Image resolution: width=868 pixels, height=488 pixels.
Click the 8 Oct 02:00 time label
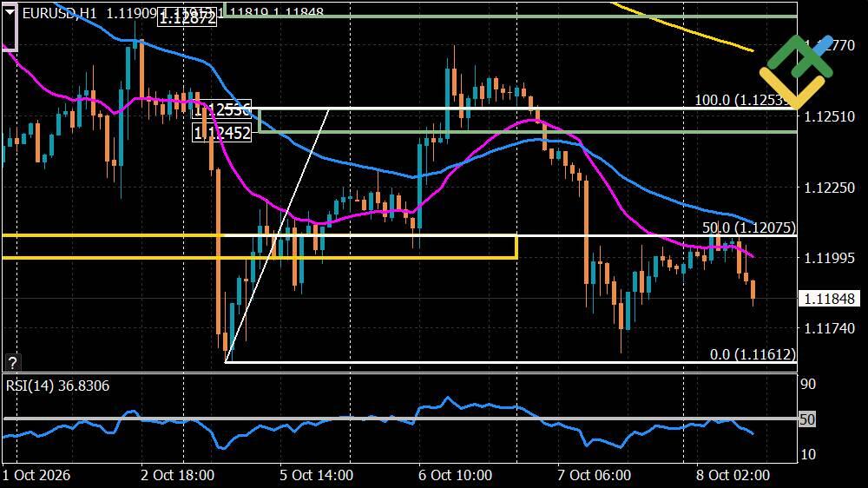click(x=733, y=475)
